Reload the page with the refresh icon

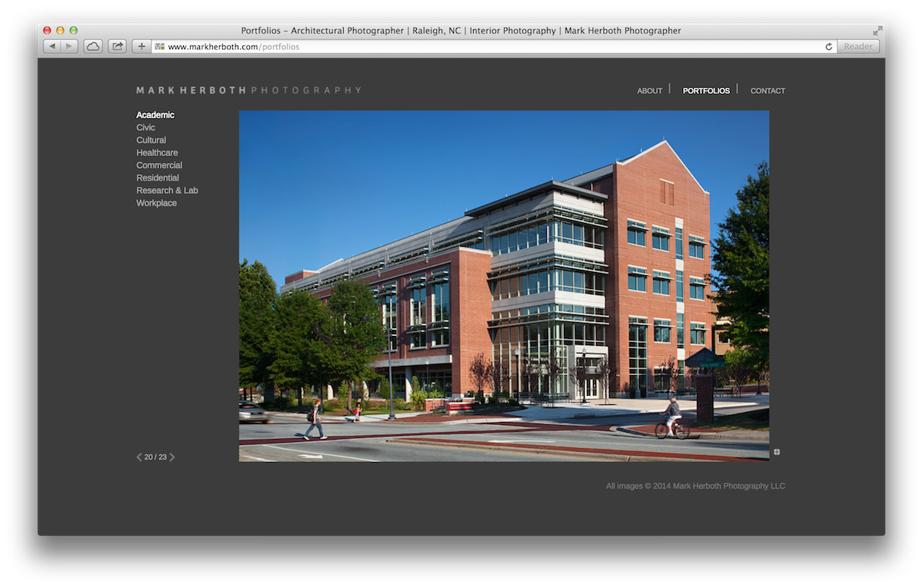point(828,46)
